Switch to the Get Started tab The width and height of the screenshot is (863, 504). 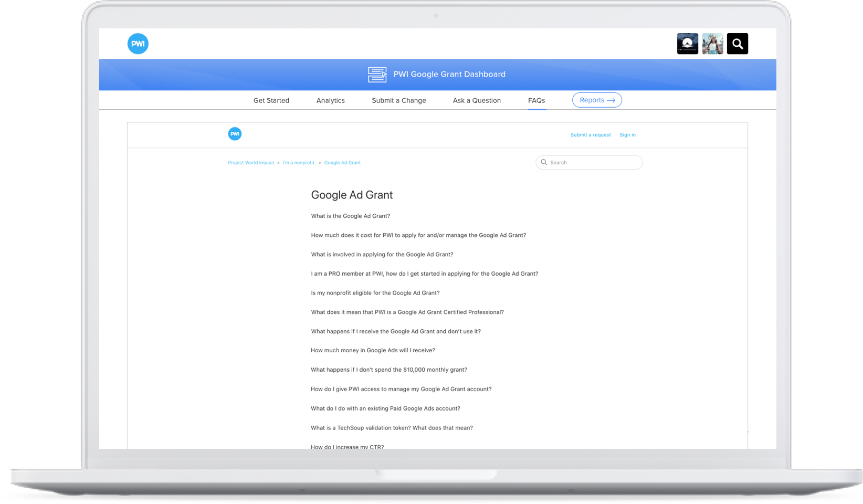coord(271,100)
